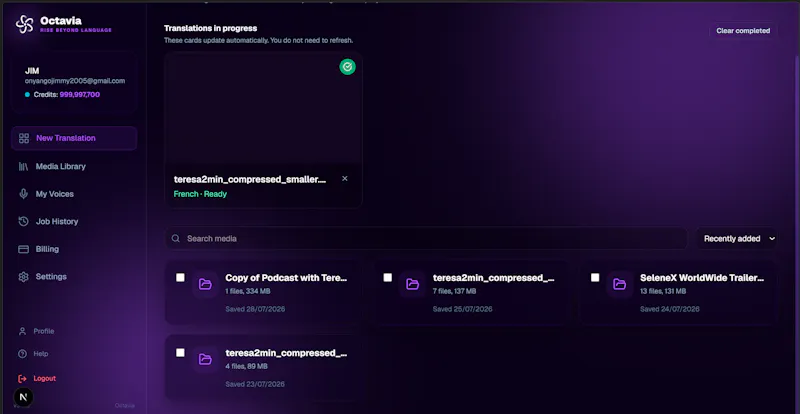Click the Help question mark icon
This screenshot has height=414, width=800.
tap(22, 354)
